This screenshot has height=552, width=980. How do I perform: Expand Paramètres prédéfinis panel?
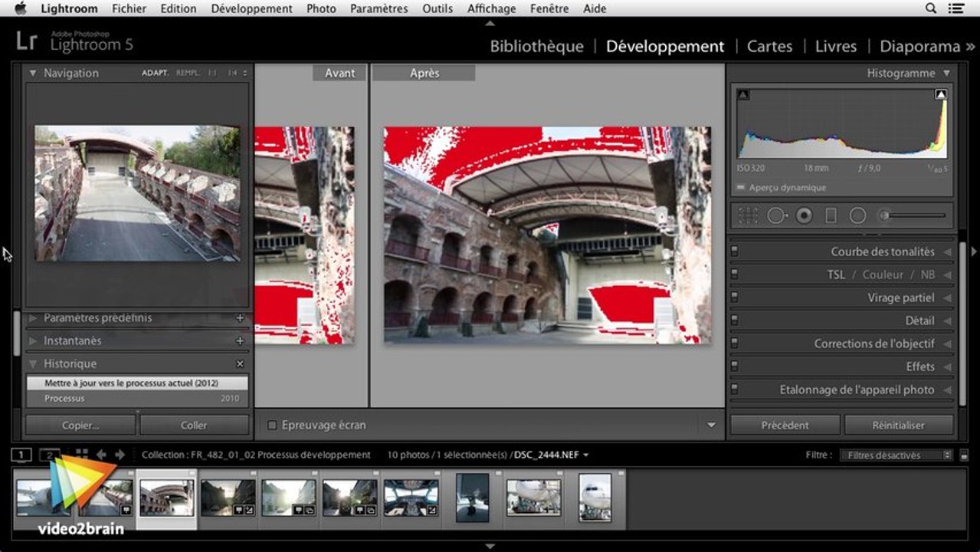click(x=33, y=318)
